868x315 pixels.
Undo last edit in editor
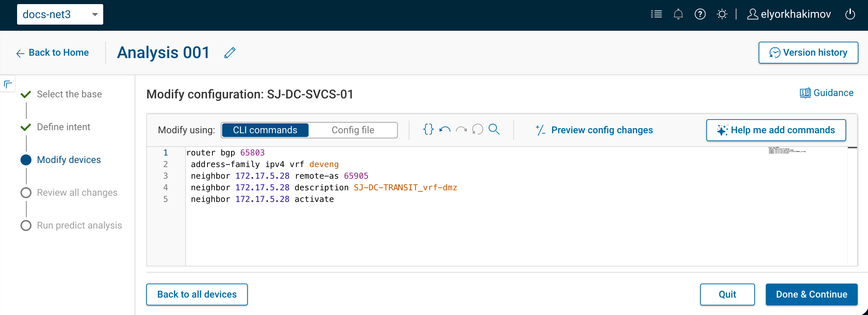tap(445, 129)
